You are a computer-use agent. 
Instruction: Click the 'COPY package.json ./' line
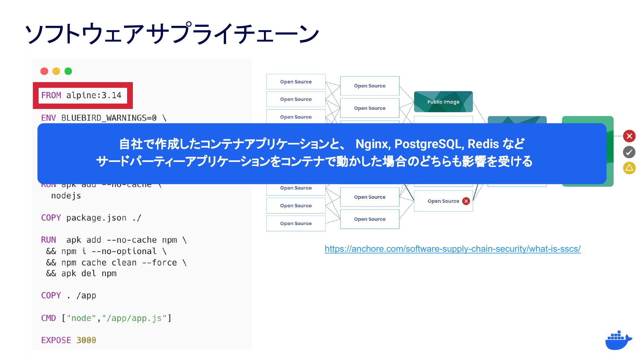coord(91,218)
